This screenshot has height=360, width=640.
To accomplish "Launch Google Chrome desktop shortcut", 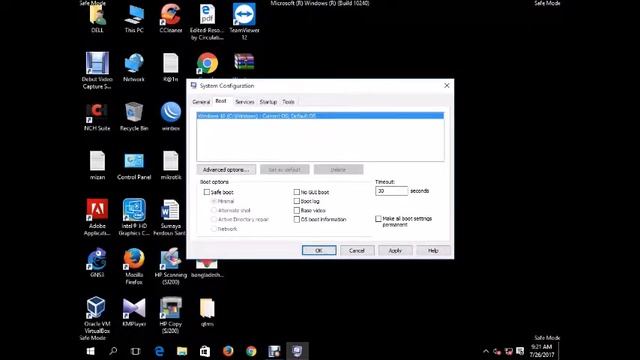I will 207,65.
